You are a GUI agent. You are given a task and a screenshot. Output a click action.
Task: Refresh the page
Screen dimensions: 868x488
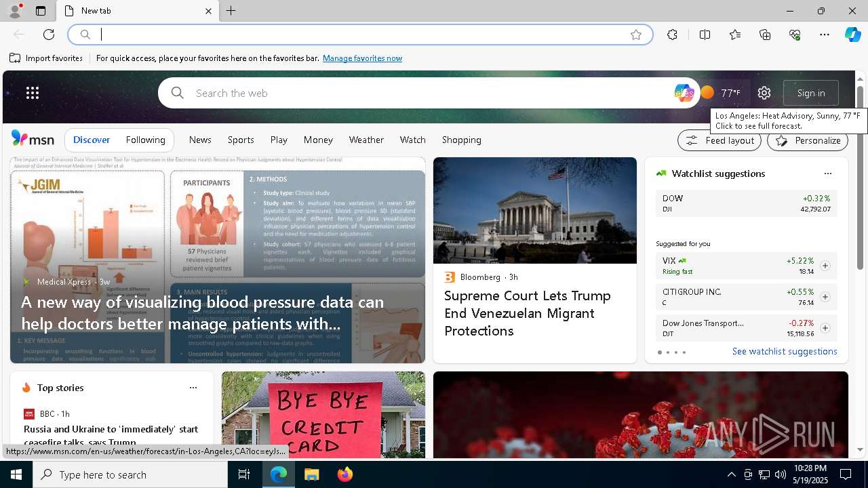point(49,35)
